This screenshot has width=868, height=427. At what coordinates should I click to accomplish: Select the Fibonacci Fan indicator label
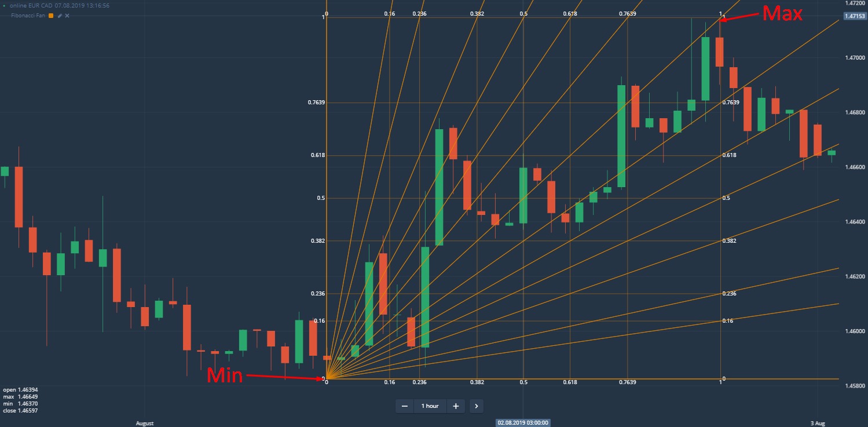tap(29, 16)
